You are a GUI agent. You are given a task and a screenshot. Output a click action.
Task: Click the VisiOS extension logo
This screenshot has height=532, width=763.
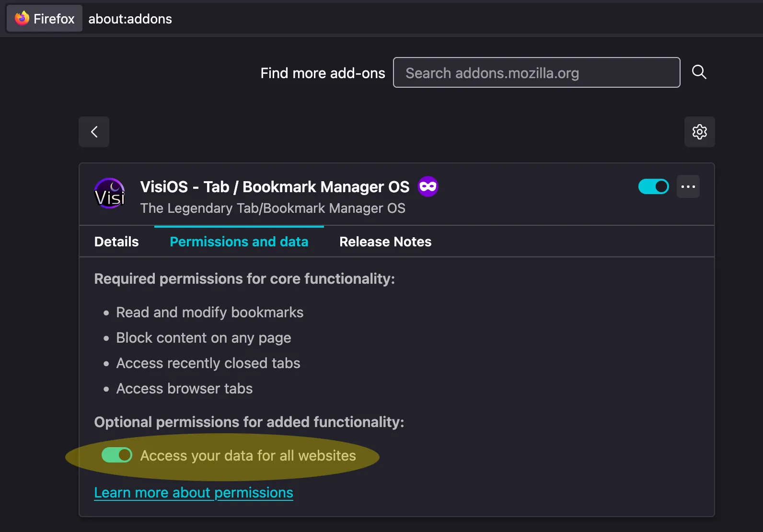(x=110, y=193)
